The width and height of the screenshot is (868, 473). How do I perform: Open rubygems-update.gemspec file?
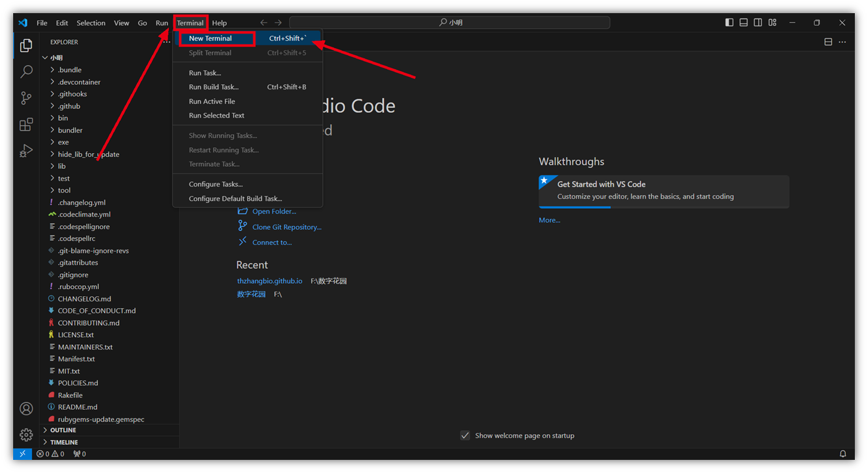101,419
